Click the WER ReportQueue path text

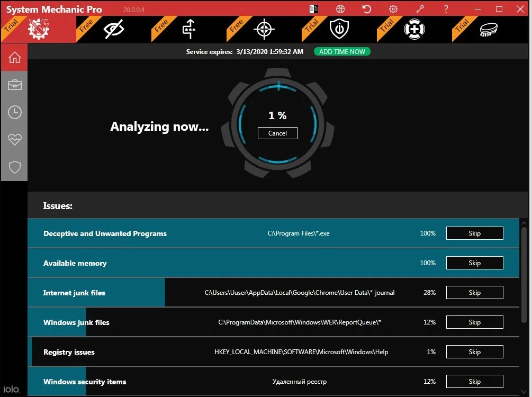click(300, 322)
